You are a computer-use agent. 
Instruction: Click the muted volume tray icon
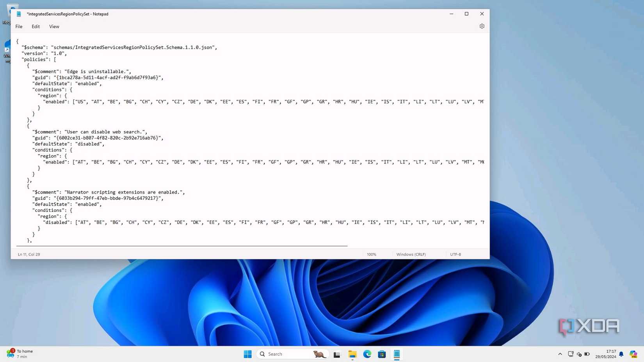pyautogui.click(x=579, y=354)
